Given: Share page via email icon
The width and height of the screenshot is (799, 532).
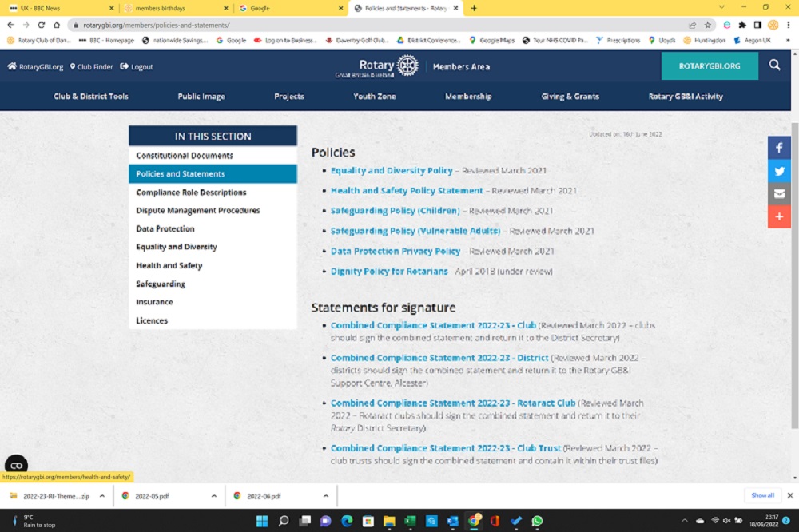Looking at the screenshot, I should [779, 193].
